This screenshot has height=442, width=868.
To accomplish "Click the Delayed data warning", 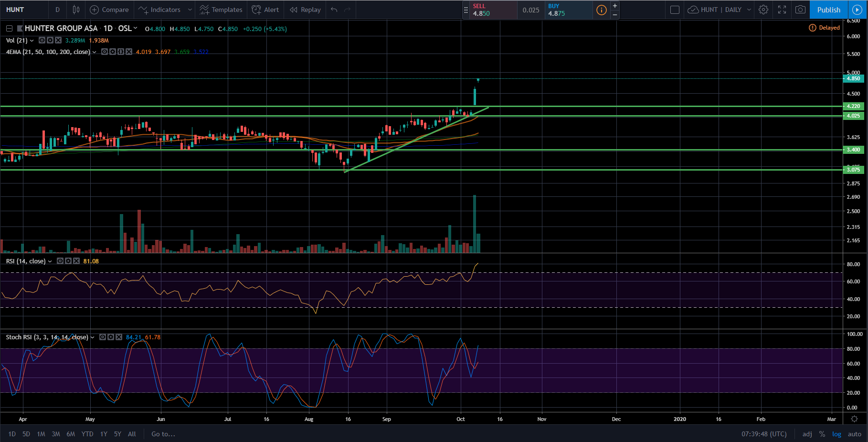I will pyautogui.click(x=824, y=28).
